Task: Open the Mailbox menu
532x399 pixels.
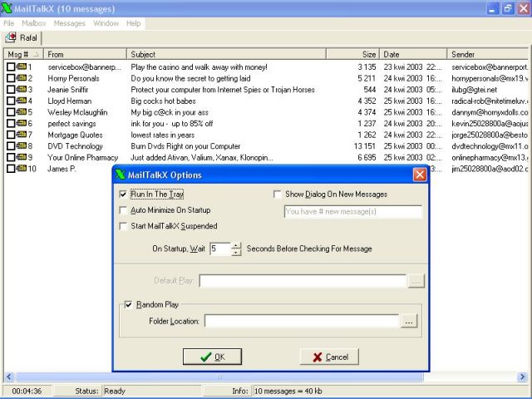Action: 33,23
